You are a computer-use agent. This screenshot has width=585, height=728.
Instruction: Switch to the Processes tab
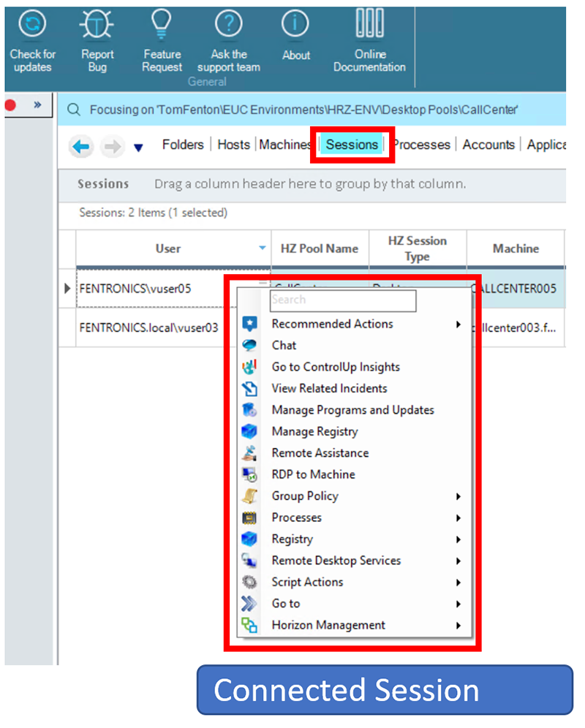[x=422, y=145]
